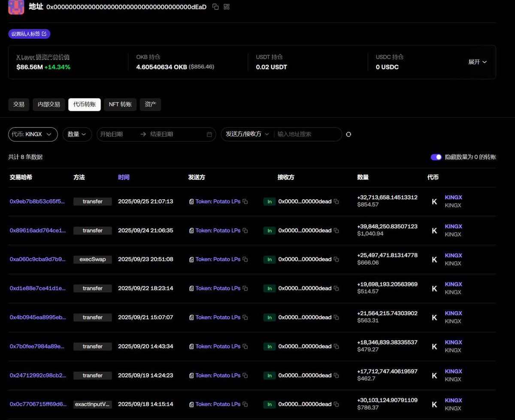Copy the address at the page top
This screenshot has height=420, width=515.
pos(216,7)
